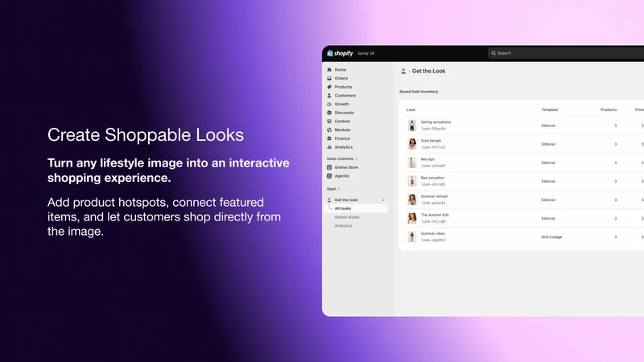
Task: Open the Spring sensations look thumbnail
Action: pos(411,125)
